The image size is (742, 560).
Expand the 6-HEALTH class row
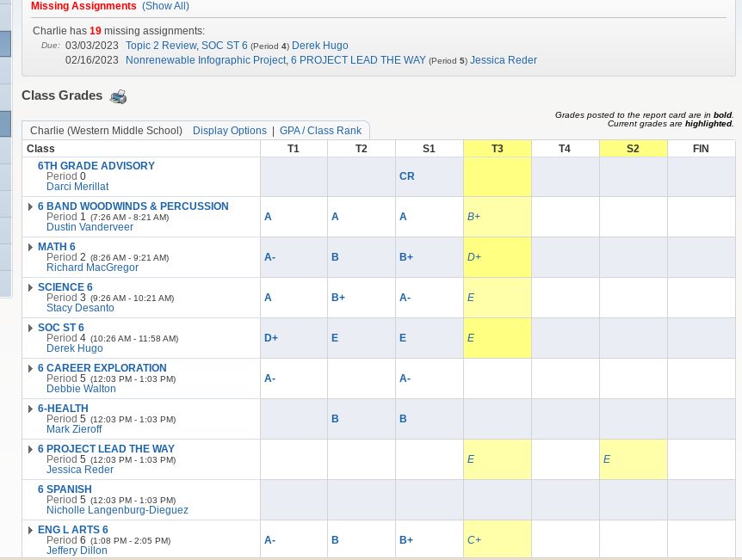click(x=30, y=409)
